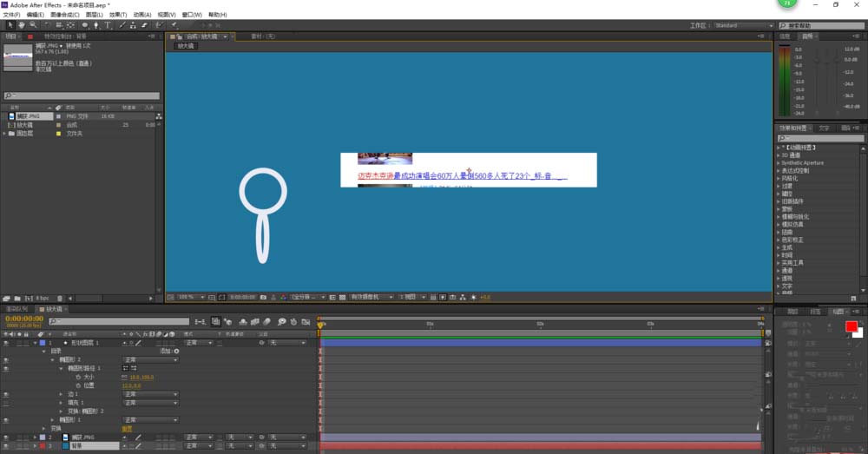The image size is (868, 454).
Task: Click the motion blur icon in timeline
Action: point(267,322)
